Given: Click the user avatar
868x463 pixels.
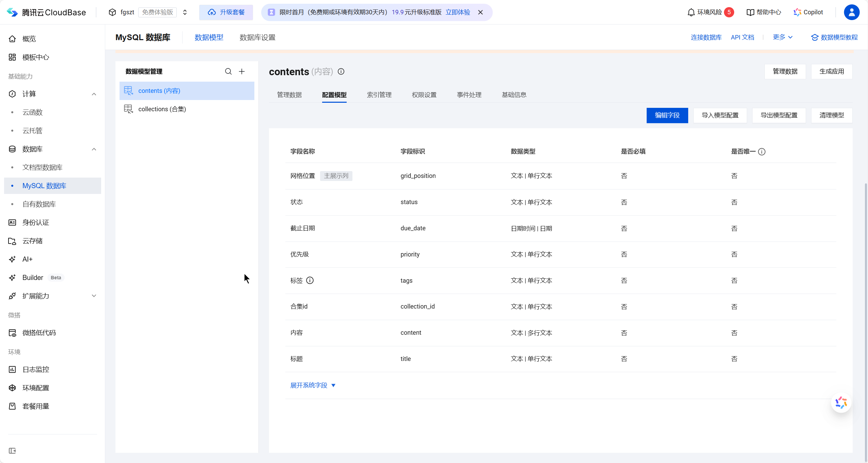Looking at the screenshot, I should coord(851,12).
